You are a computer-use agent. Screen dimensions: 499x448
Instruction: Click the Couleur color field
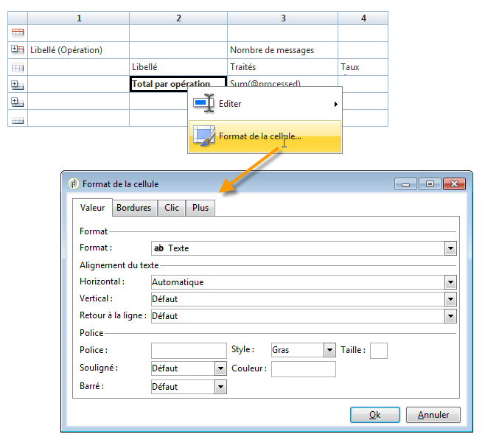pyautogui.click(x=304, y=369)
